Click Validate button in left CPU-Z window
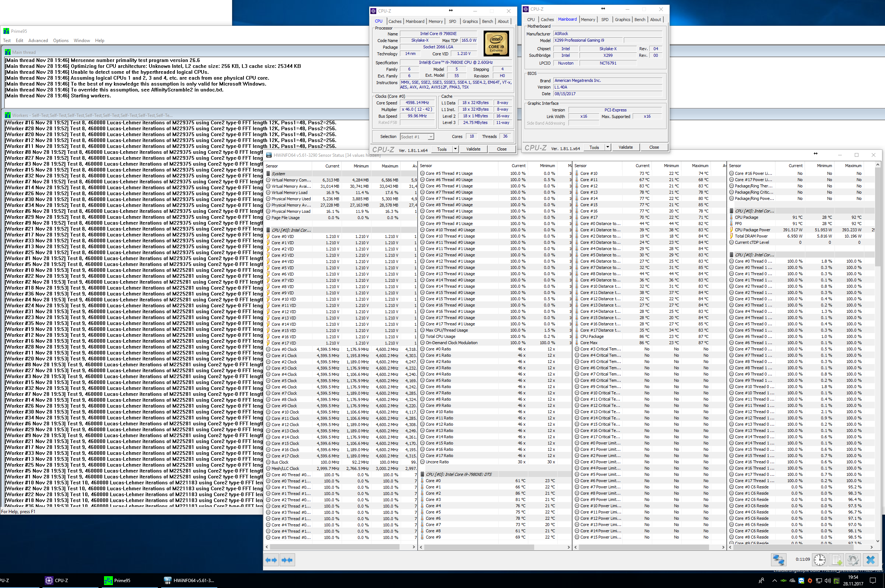 473,149
